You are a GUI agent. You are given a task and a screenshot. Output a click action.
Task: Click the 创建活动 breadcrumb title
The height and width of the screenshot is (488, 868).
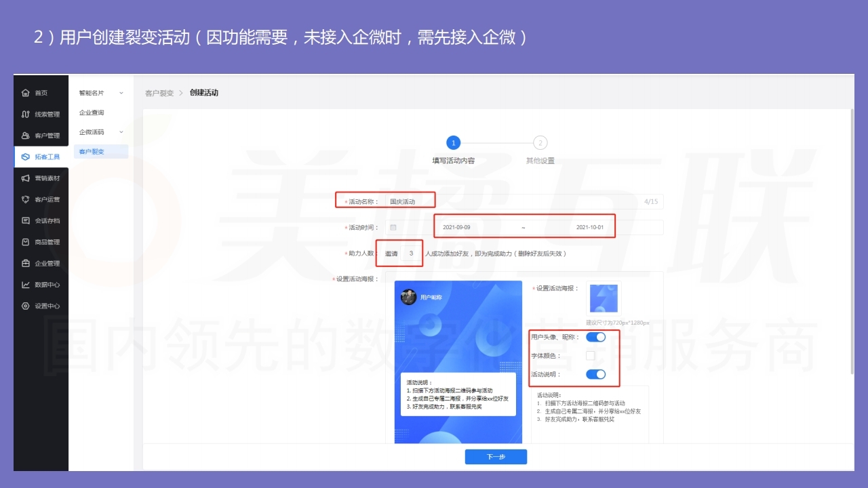204,93
